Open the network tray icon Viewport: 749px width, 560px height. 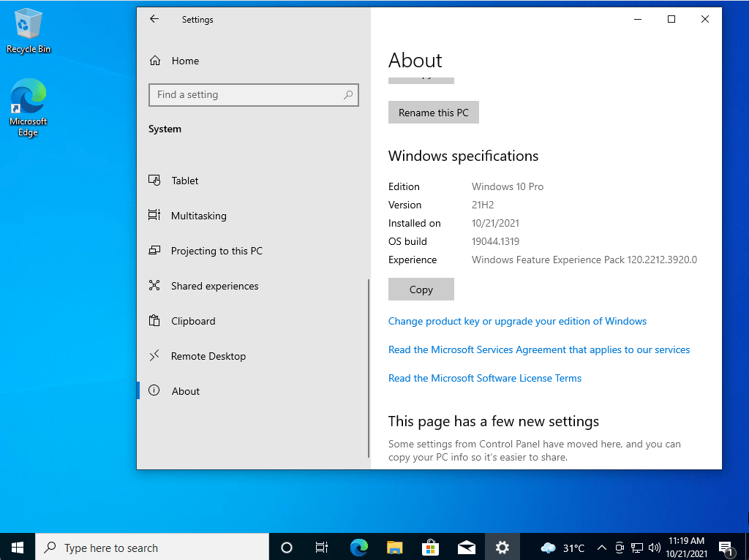pos(637,548)
